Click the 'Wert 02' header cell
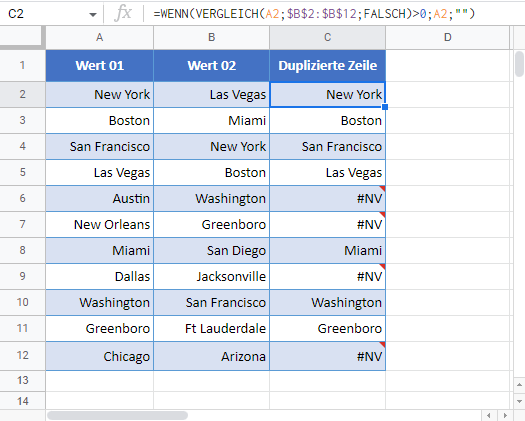Image resolution: width=525 pixels, height=421 pixels. click(x=211, y=66)
